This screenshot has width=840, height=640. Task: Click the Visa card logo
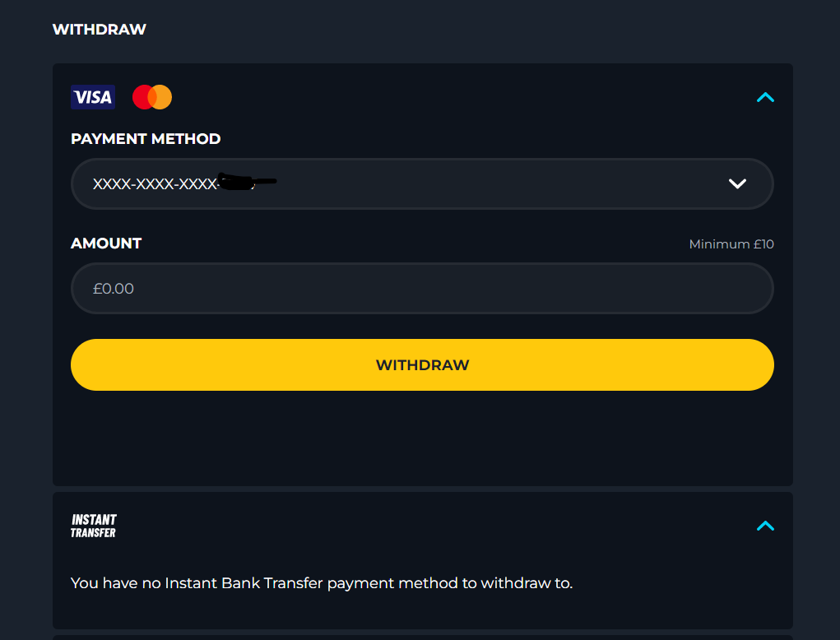93,97
